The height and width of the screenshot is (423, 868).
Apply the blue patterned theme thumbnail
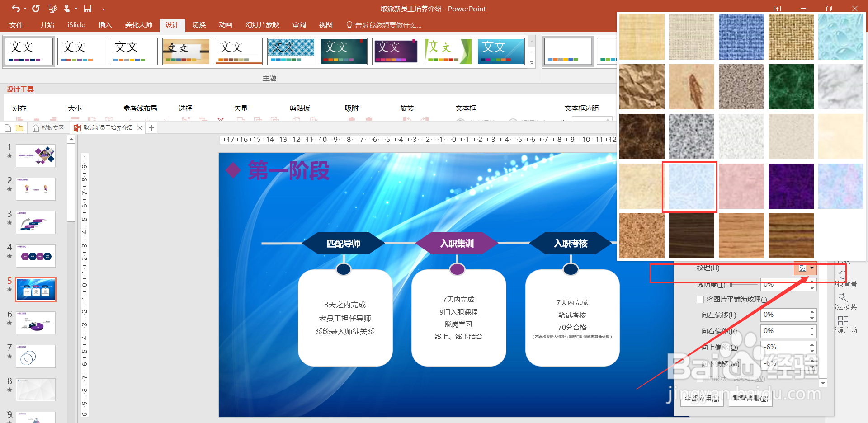(x=291, y=52)
